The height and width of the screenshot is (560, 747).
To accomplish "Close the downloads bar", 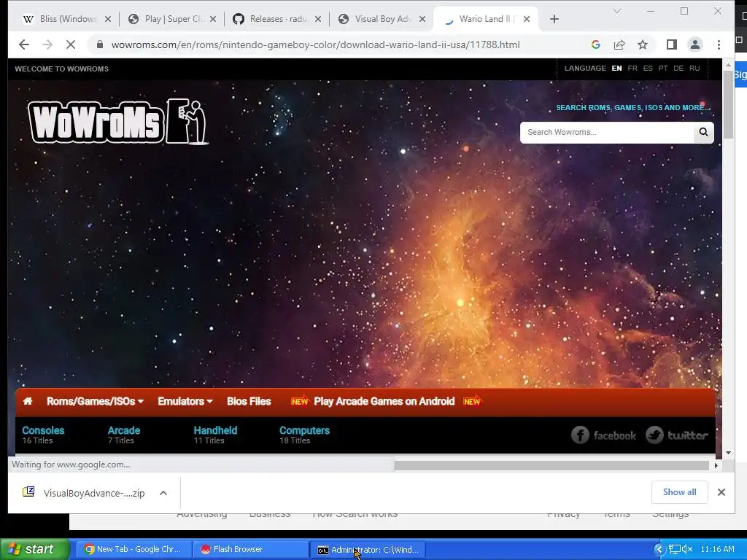I will pos(721,492).
